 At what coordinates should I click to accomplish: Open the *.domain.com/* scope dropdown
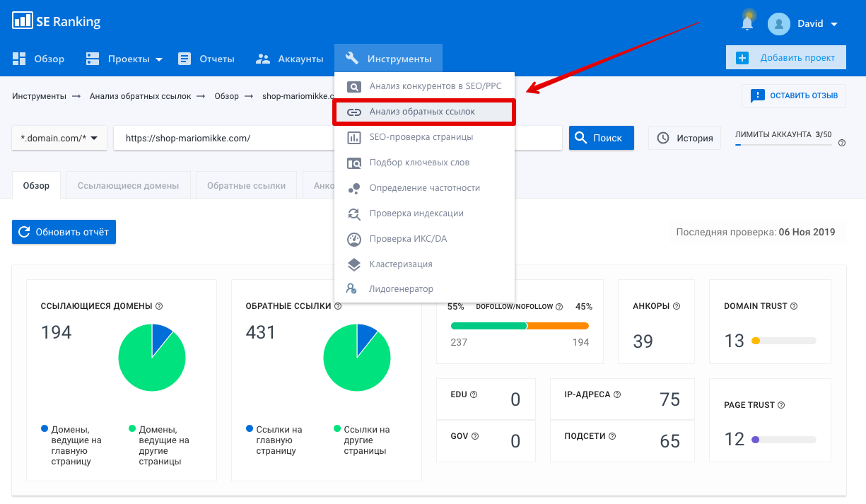pos(59,138)
